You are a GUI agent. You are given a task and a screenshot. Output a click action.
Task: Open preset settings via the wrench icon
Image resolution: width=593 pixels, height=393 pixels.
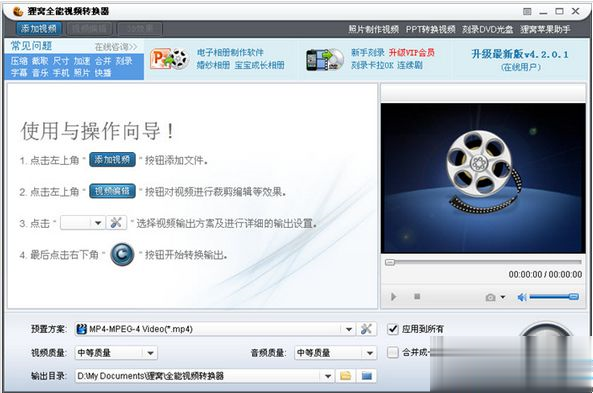[366, 329]
